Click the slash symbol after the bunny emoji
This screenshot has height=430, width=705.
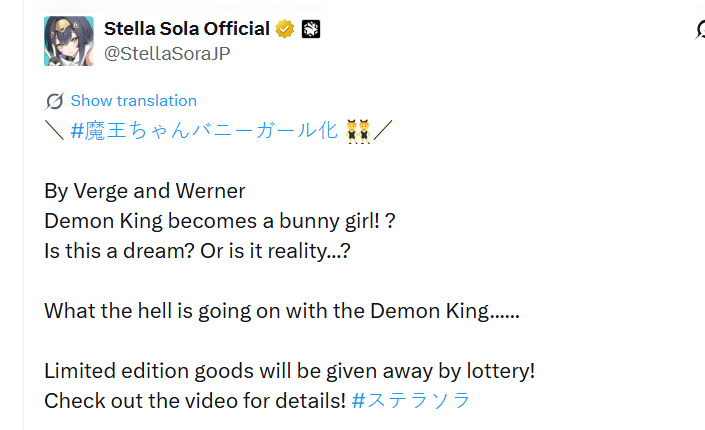point(383,130)
